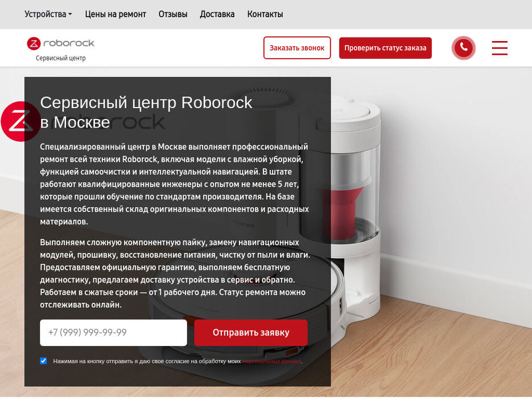Focus the phone number input field
The image size is (532, 399).
113,332
